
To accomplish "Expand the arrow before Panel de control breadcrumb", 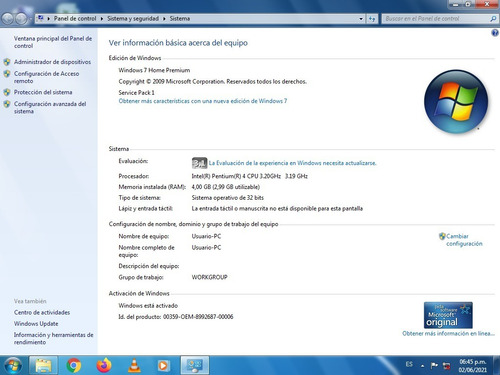I will pos(48,19).
